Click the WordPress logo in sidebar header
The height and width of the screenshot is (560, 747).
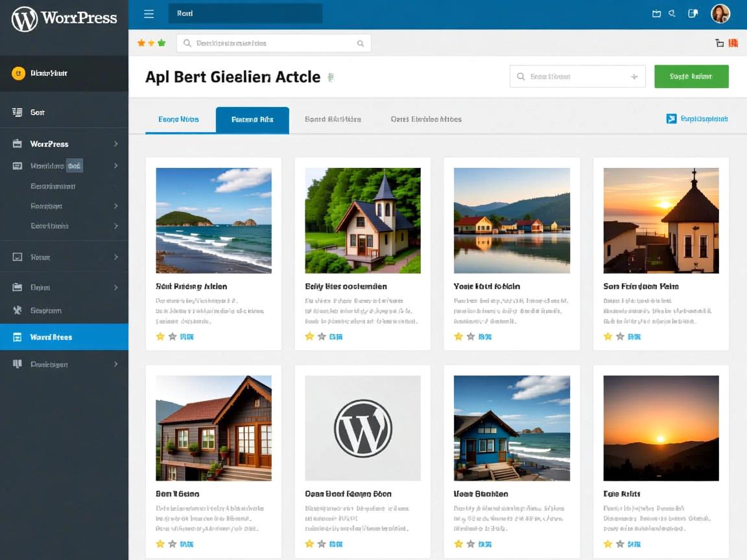point(25,19)
